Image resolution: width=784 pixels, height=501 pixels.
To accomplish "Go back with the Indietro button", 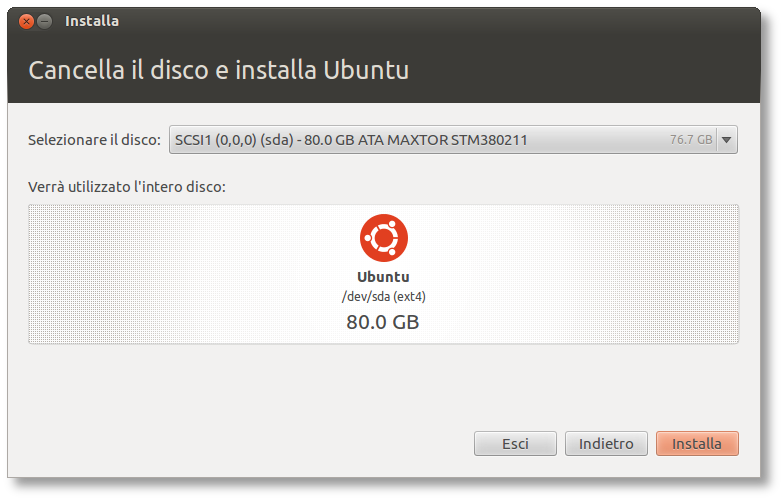I will coord(606,443).
